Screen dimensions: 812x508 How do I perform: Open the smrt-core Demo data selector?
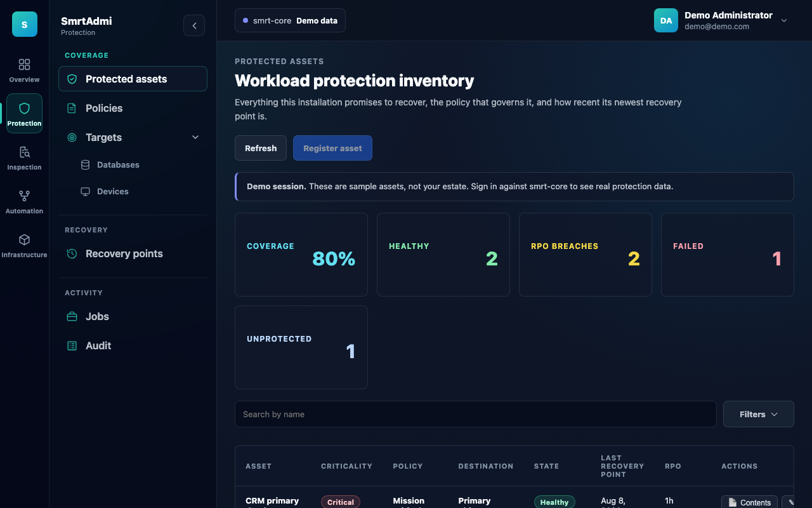290,20
